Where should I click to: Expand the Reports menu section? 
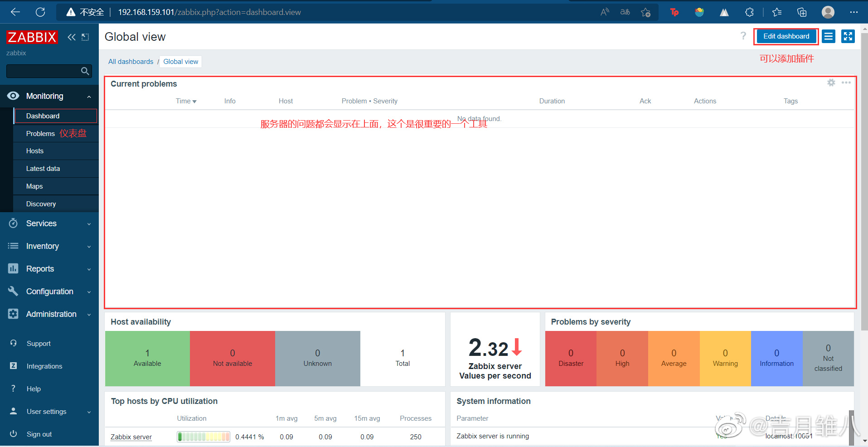coord(49,269)
